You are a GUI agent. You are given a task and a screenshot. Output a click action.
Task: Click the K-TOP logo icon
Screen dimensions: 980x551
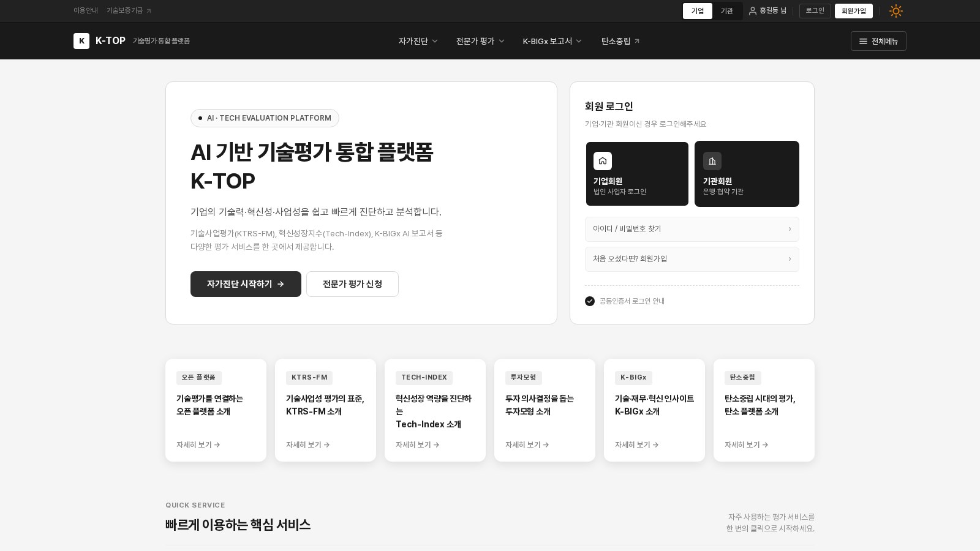(x=81, y=41)
